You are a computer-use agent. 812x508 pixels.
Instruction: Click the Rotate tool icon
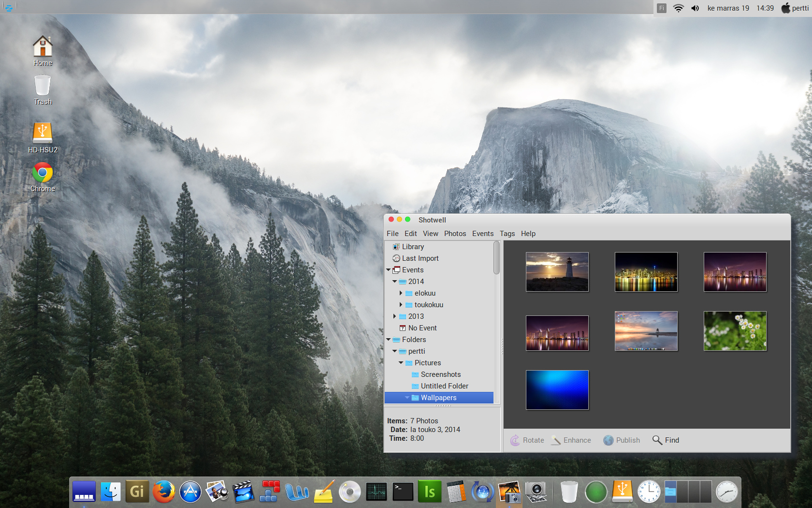pyautogui.click(x=515, y=440)
